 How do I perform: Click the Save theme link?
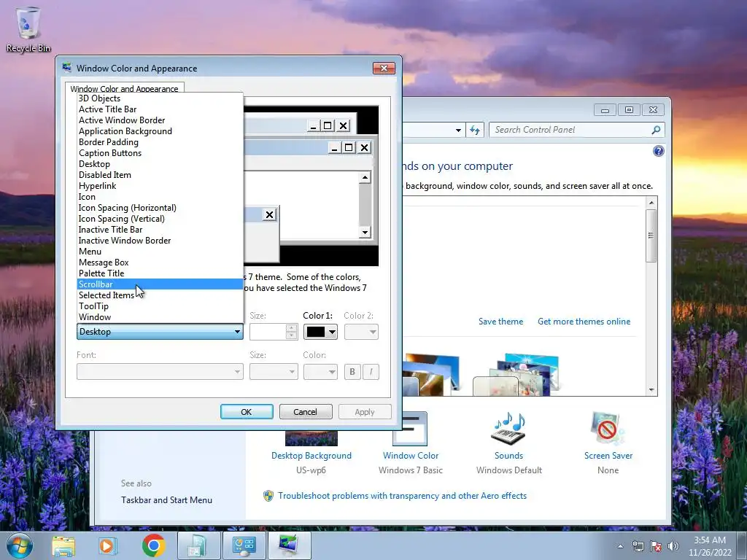tap(500, 322)
